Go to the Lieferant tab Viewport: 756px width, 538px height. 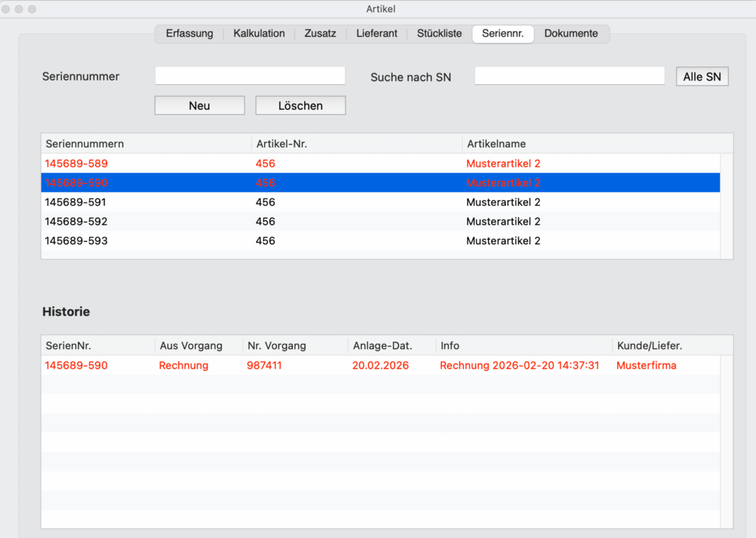[x=377, y=34]
